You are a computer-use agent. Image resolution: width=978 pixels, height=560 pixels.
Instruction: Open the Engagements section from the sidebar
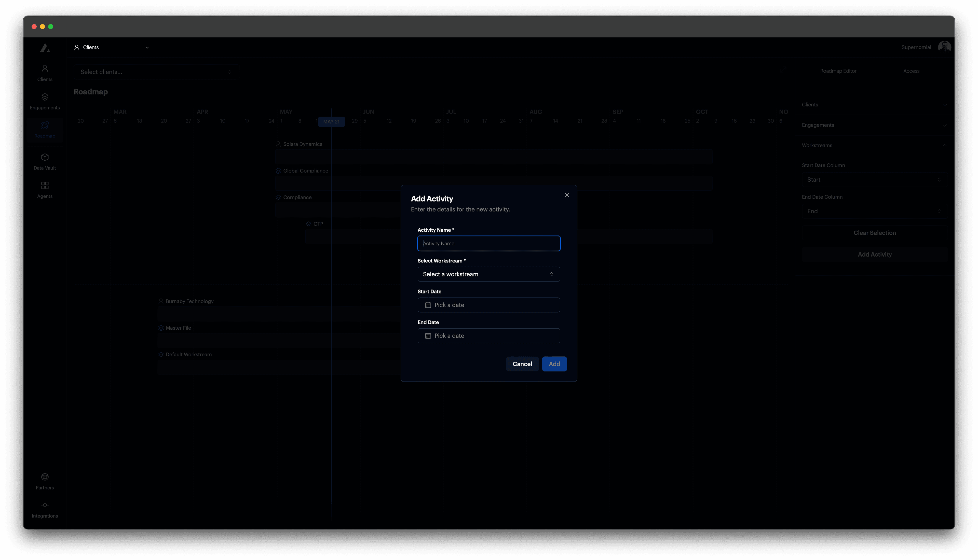coord(45,101)
